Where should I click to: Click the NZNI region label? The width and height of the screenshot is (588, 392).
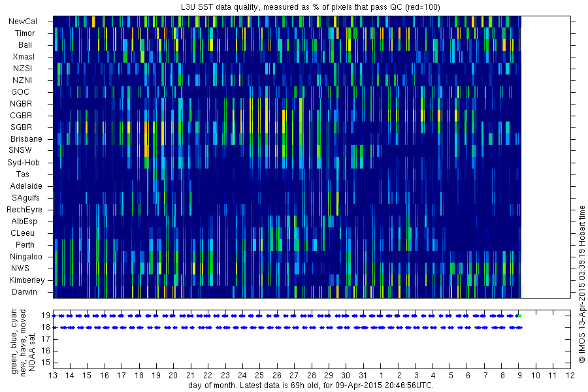click(22, 80)
